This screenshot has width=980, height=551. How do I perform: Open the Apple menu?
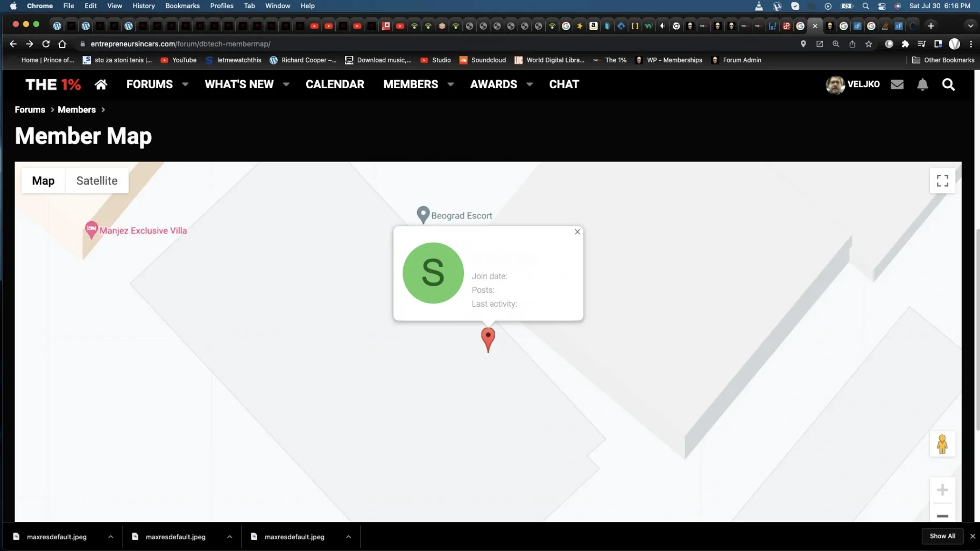13,6
